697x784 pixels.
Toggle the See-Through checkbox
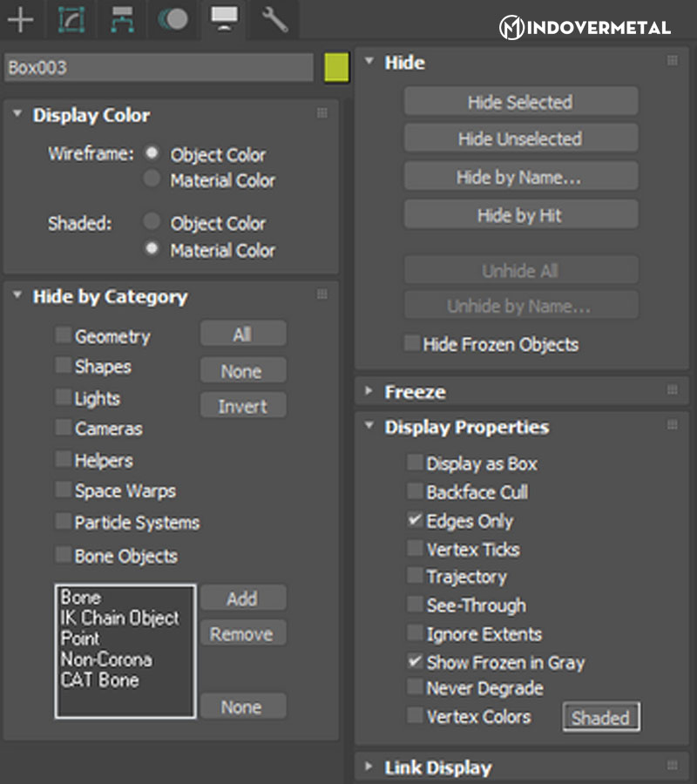[x=415, y=605]
